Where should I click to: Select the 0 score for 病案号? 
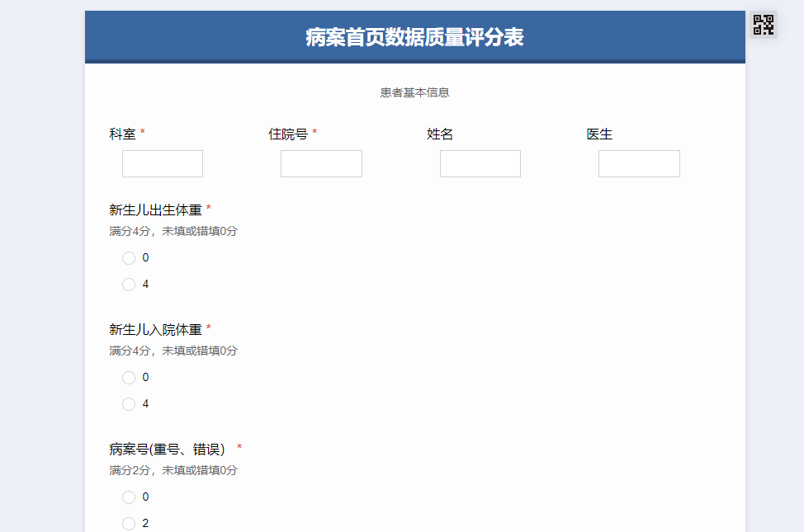[x=129, y=497]
